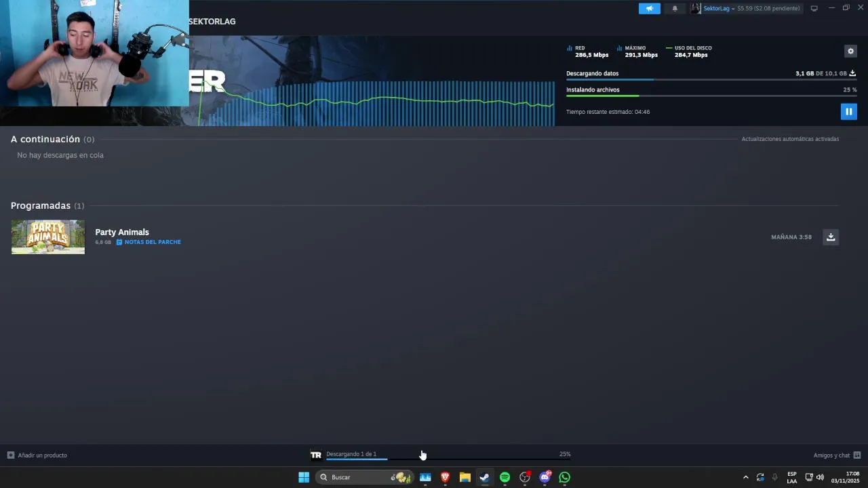Open Amigos y chat
This screenshot has width=868, height=488.
(831, 455)
